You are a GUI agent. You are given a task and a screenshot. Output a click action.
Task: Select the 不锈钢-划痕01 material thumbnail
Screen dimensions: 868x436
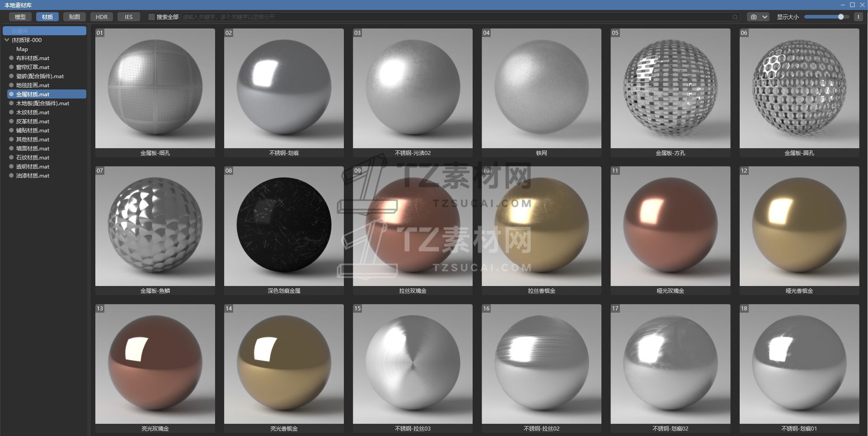pyautogui.click(x=799, y=364)
